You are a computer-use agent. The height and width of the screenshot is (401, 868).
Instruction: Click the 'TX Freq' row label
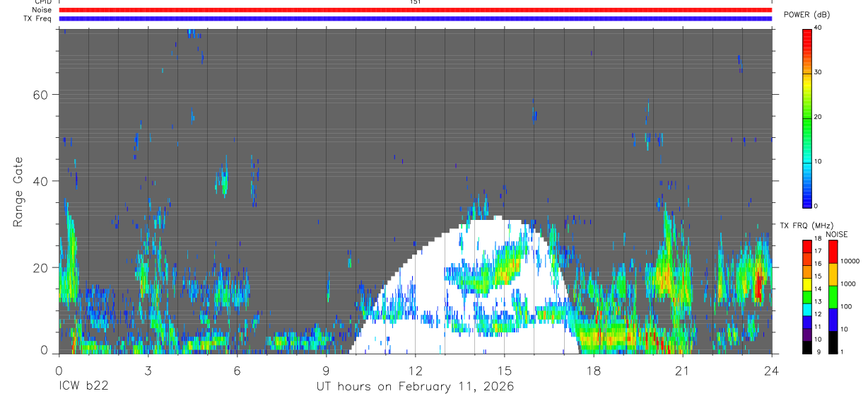38,18
